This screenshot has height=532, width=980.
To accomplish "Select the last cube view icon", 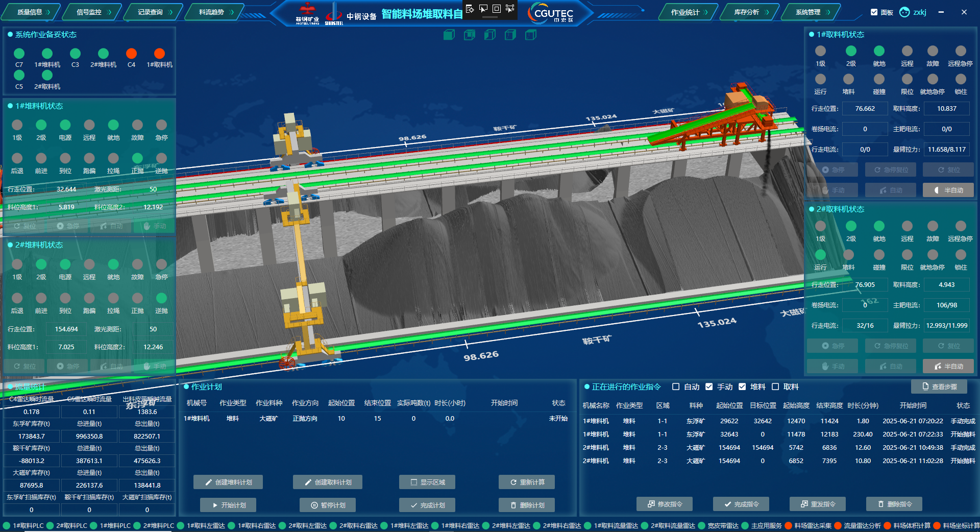I will pyautogui.click(x=531, y=35).
